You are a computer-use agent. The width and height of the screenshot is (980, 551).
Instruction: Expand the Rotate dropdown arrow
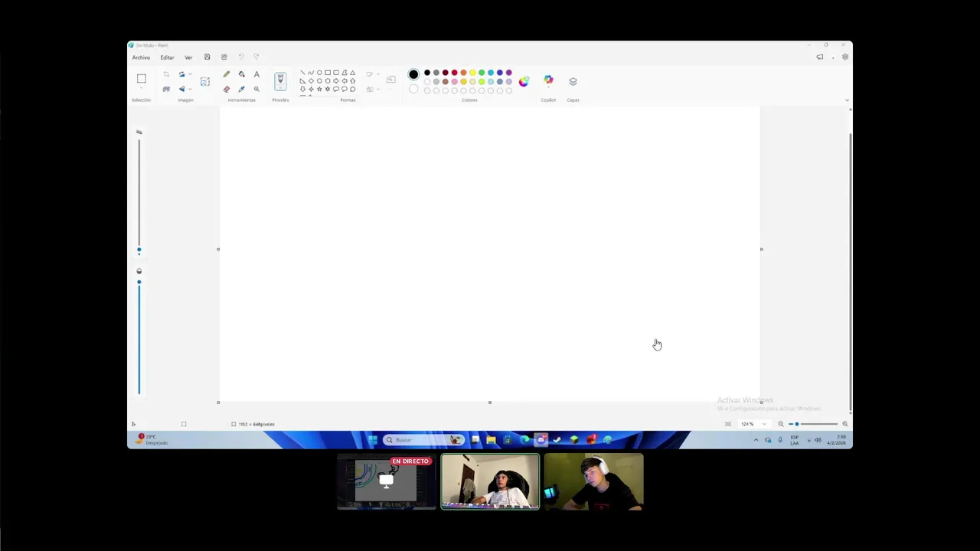click(190, 74)
